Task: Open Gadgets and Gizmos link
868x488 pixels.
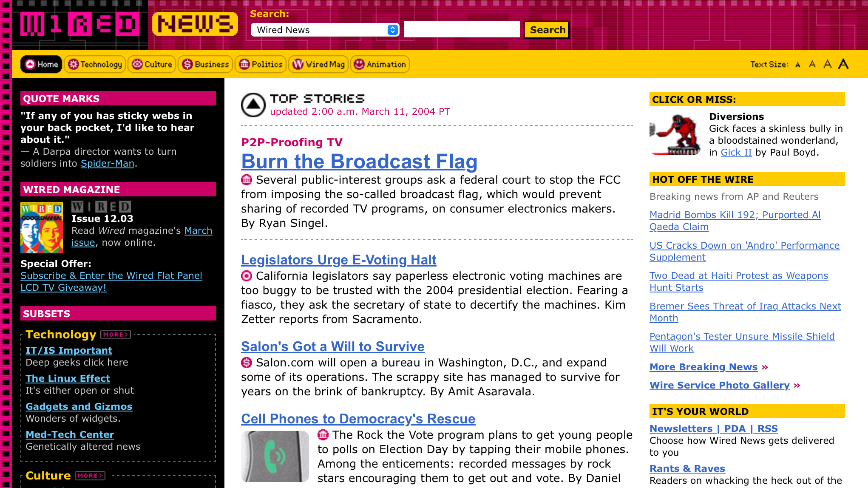Action: (79, 406)
